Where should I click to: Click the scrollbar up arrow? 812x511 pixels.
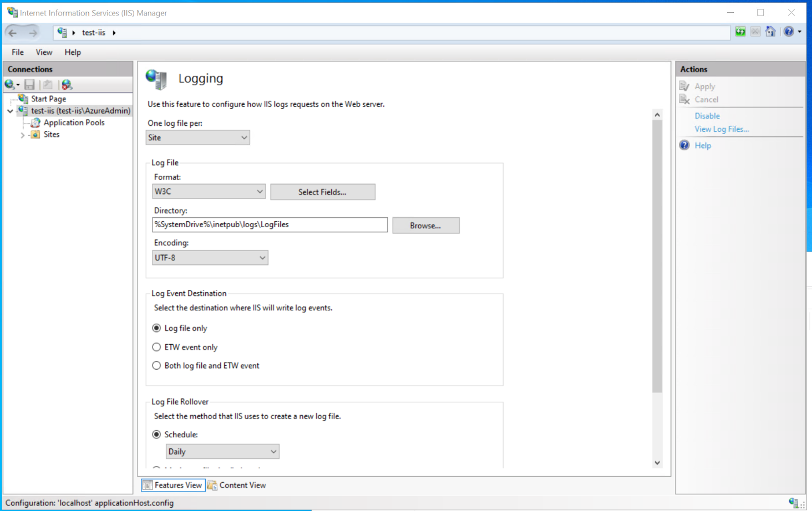(x=657, y=115)
